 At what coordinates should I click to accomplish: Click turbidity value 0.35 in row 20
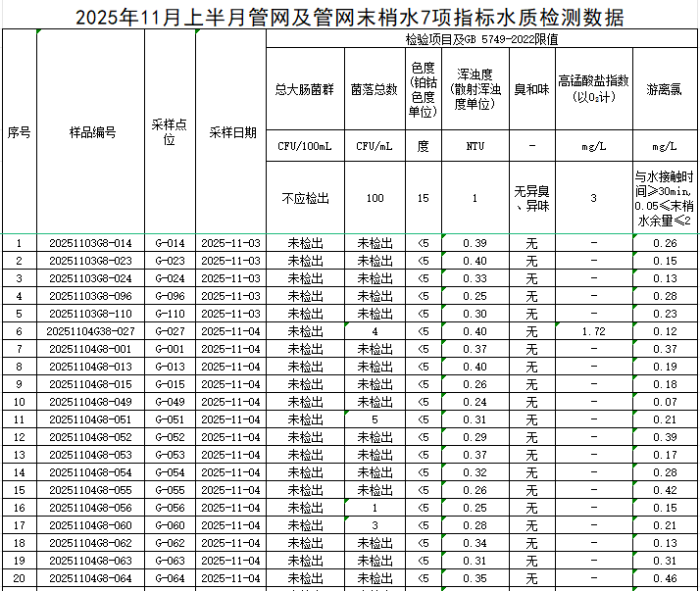pos(475,578)
